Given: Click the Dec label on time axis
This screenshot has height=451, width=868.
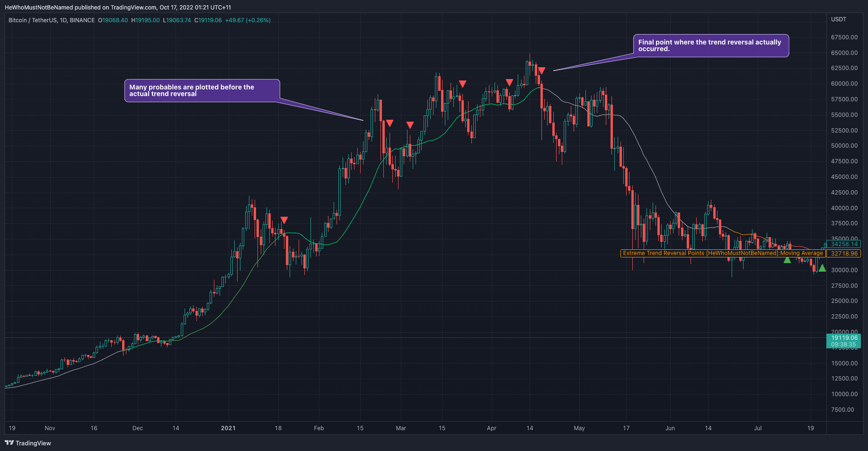Looking at the screenshot, I should pyautogui.click(x=138, y=428).
